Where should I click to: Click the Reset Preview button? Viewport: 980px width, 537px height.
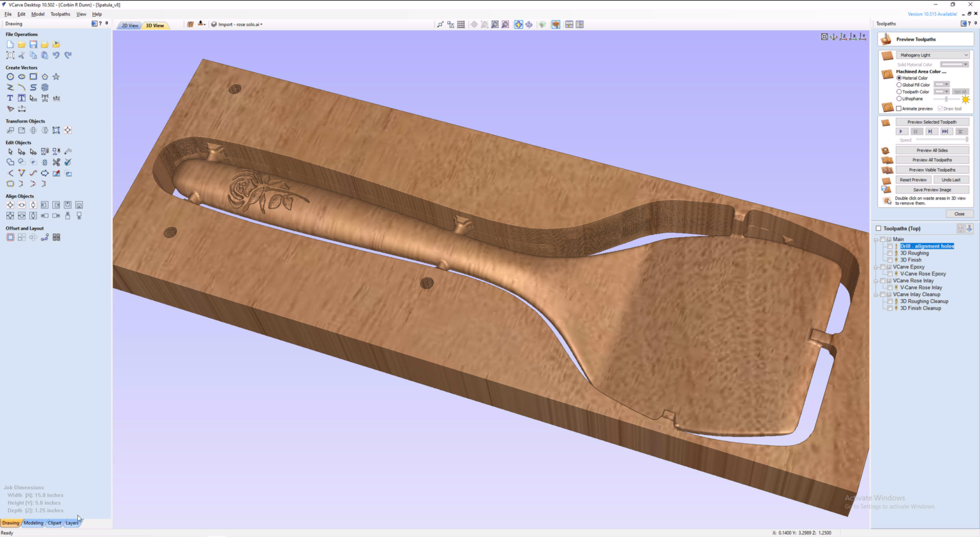[913, 180]
